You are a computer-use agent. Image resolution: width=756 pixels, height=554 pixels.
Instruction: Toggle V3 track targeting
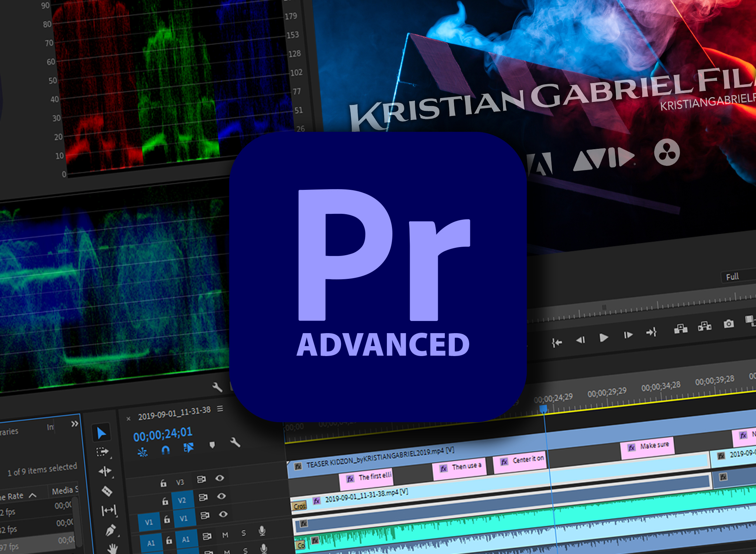(180, 482)
